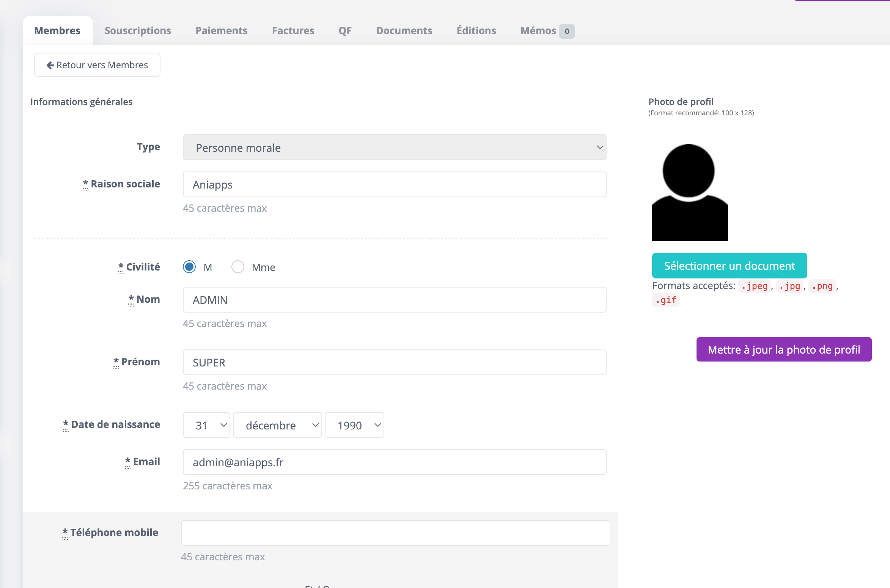Click Mettre à jour la photo de profil
The height and width of the screenshot is (588, 890).
(x=784, y=349)
